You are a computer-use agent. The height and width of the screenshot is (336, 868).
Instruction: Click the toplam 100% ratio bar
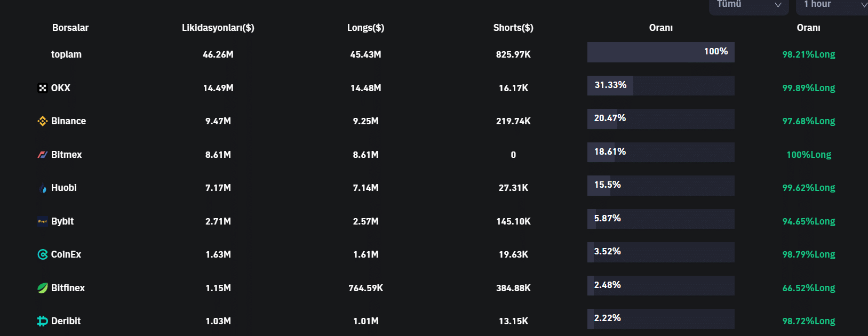tap(660, 52)
